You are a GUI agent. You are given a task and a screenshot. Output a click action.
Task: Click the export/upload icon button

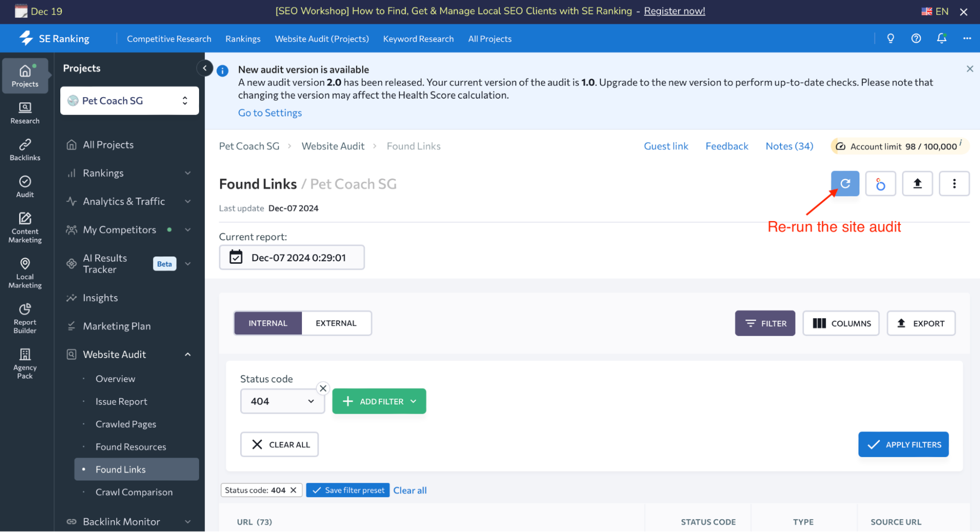click(x=918, y=183)
